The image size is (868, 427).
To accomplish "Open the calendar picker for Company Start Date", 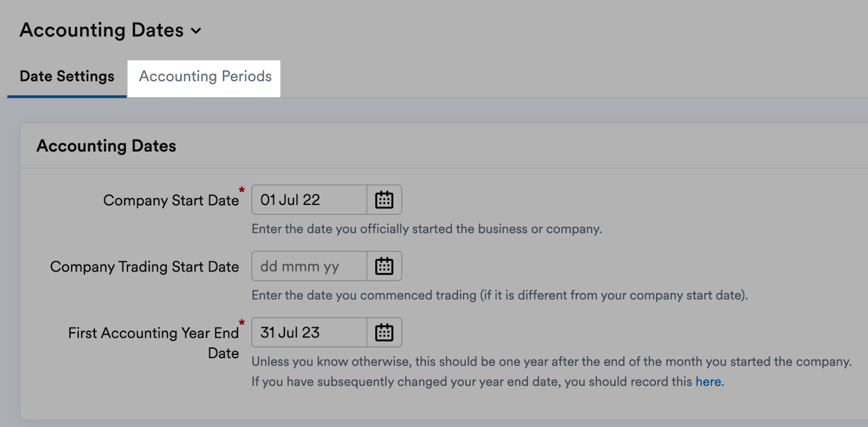I will pos(384,199).
